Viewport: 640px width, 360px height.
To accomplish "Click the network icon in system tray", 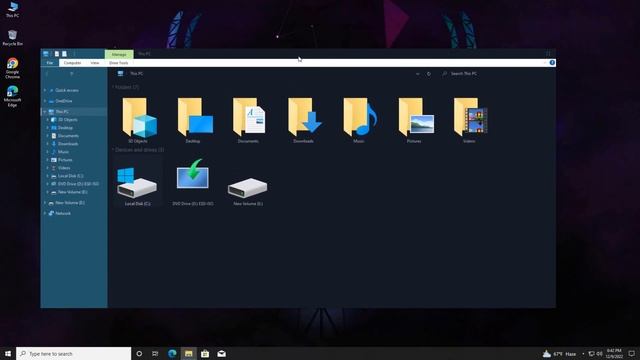I will click(x=591, y=353).
